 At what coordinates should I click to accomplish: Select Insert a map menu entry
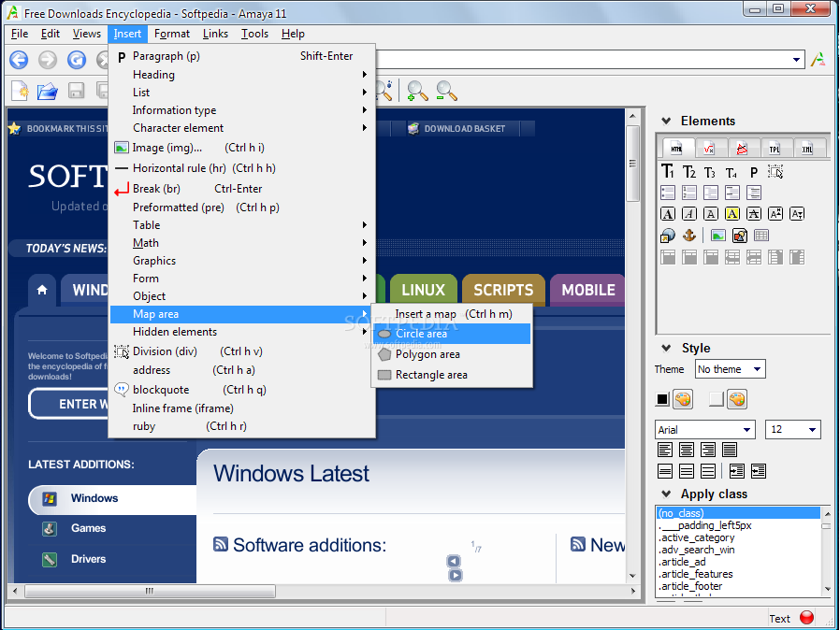click(x=452, y=314)
